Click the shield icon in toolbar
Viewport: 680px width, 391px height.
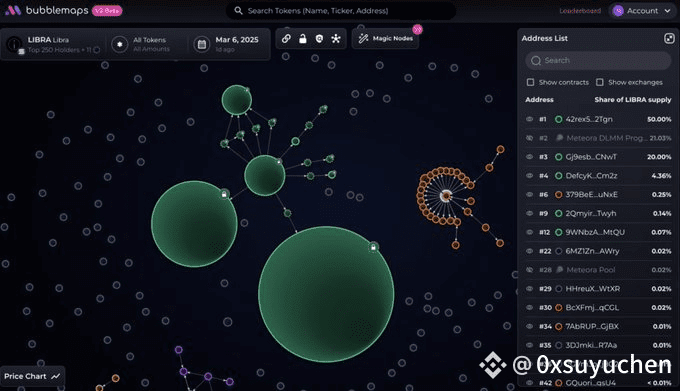[319, 39]
